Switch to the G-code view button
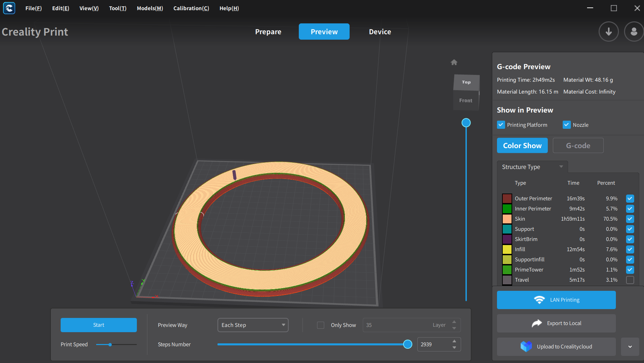 (x=578, y=145)
